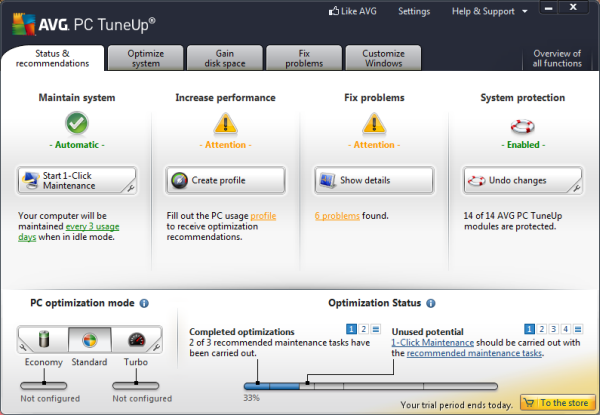Switch to Customize Windows tab
The image size is (600, 415).
point(383,58)
